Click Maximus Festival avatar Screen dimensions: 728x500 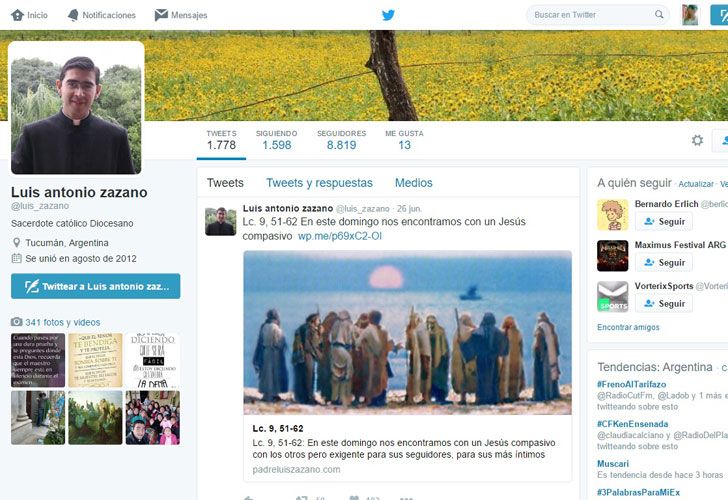tap(612, 255)
